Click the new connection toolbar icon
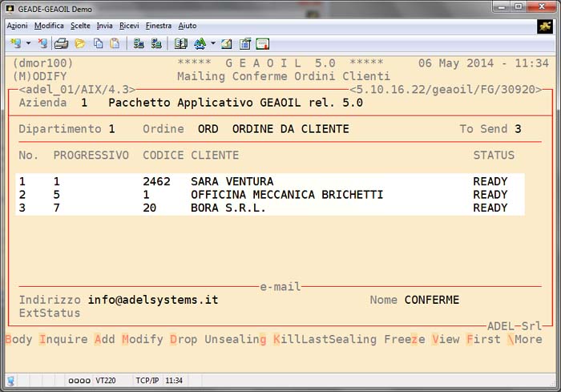Screen dimensions: 561x392 (15, 43)
